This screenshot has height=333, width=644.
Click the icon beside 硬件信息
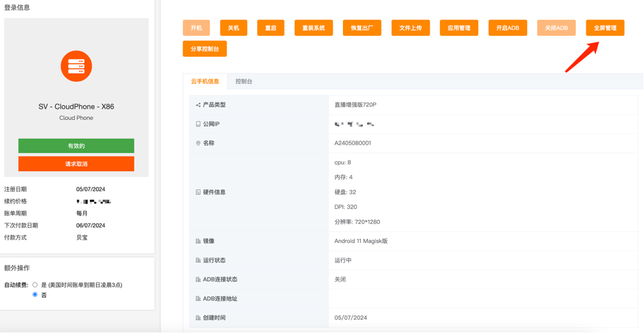pos(198,192)
